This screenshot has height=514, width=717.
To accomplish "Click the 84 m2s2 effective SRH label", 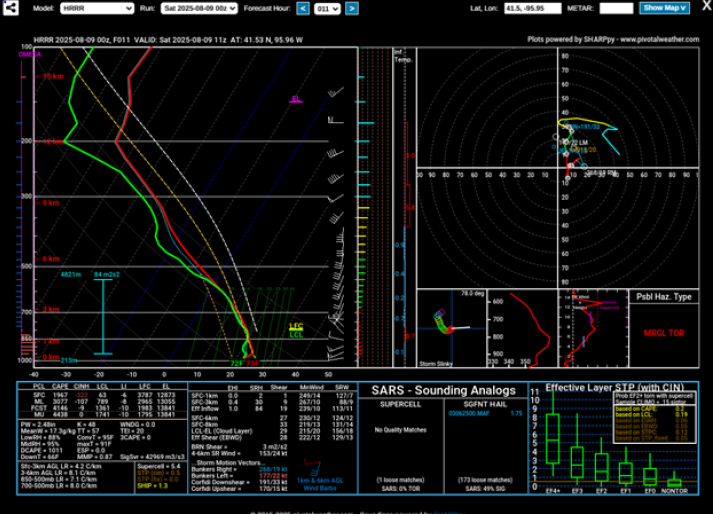I will [107, 274].
